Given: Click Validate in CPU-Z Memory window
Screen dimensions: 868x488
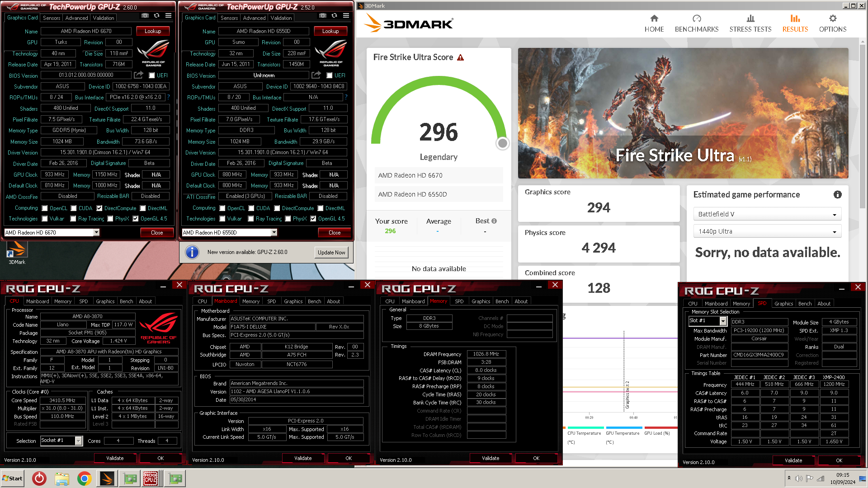Looking at the screenshot, I should pos(491,458).
